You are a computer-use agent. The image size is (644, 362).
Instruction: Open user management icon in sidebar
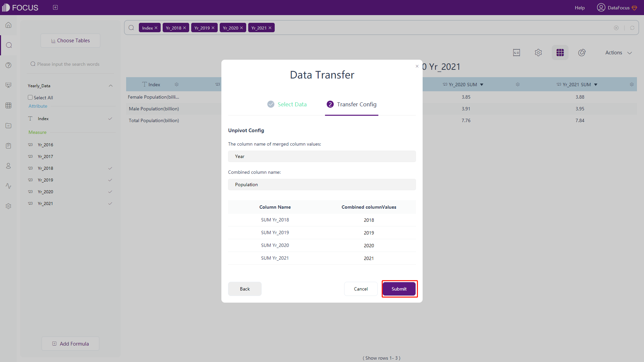[9, 166]
